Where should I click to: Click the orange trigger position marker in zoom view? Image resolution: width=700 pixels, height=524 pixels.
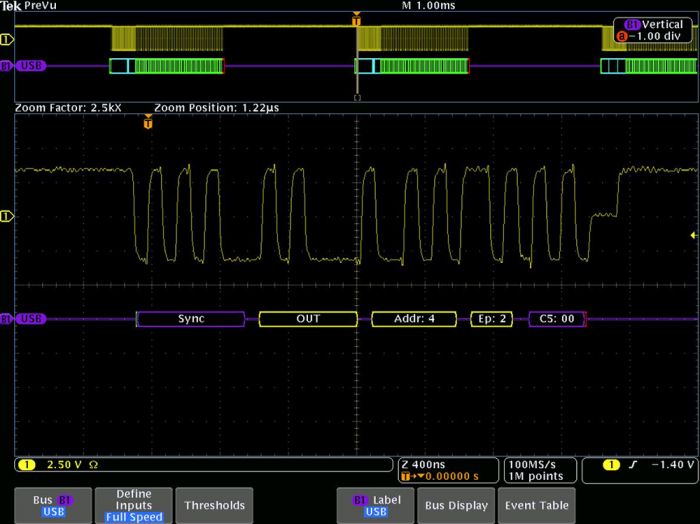point(148,124)
